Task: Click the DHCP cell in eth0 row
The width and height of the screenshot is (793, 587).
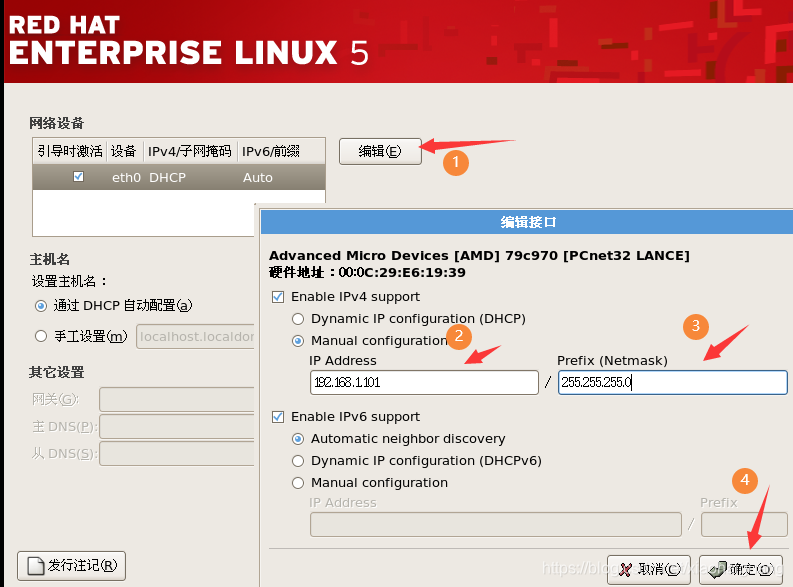Action: 167,177
